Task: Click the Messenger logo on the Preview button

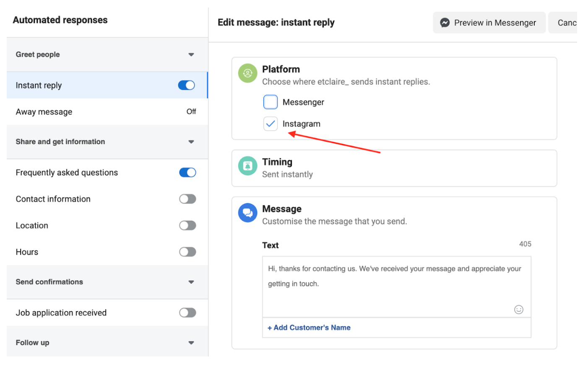Action: tap(445, 23)
